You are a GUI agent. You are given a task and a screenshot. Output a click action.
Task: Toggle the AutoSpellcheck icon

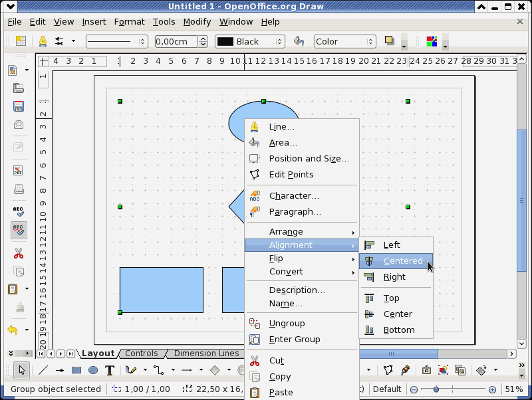(x=19, y=230)
